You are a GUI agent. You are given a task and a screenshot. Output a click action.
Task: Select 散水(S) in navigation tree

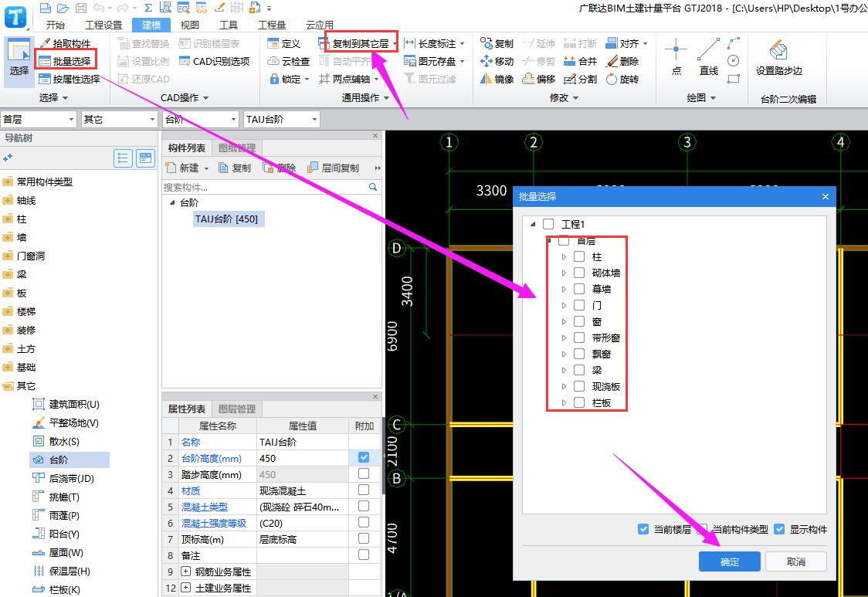[64, 442]
